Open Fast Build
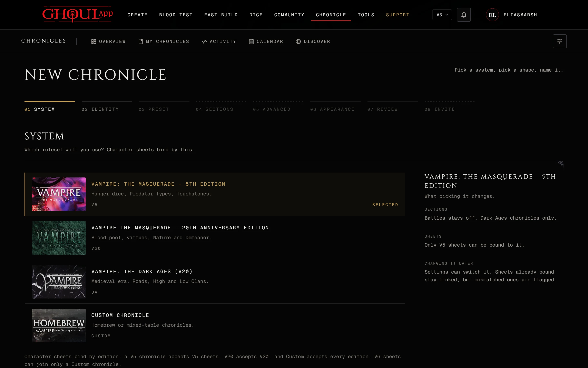Viewport: 588px width, 368px height. pos(221,15)
